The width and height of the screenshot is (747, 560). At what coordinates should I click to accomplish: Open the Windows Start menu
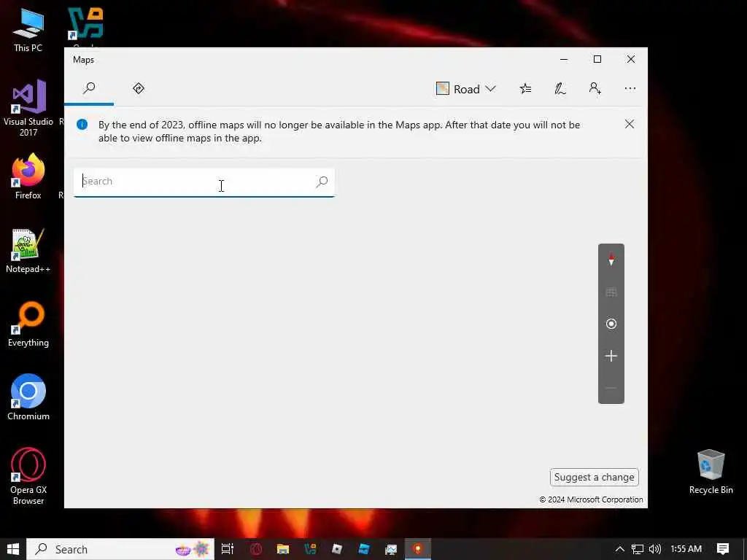[13, 549]
